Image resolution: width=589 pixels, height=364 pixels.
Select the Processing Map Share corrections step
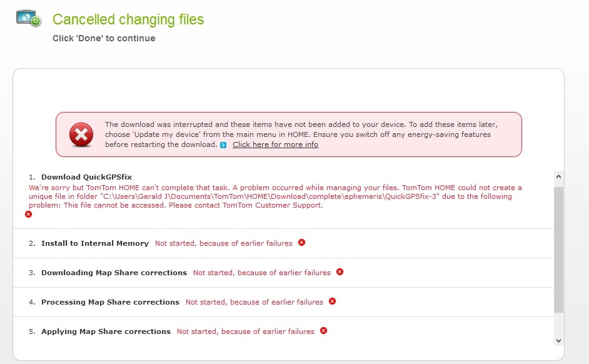(x=111, y=302)
